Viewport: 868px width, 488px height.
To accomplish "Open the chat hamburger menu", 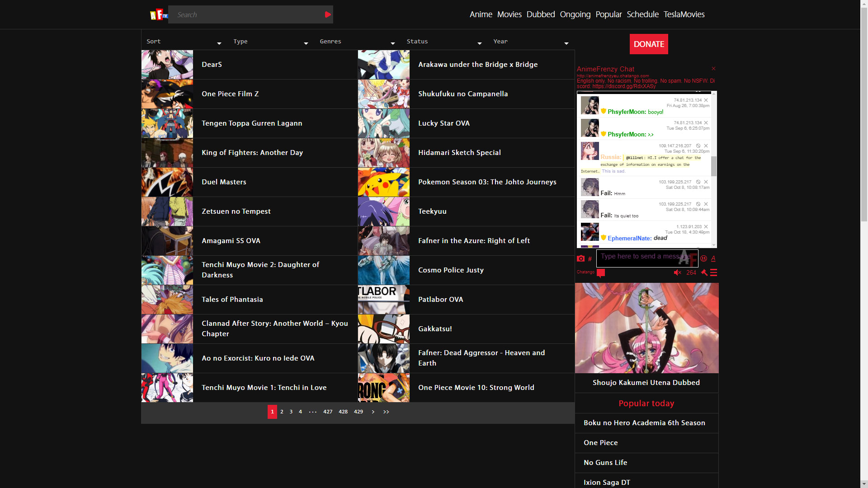I will [x=714, y=272].
